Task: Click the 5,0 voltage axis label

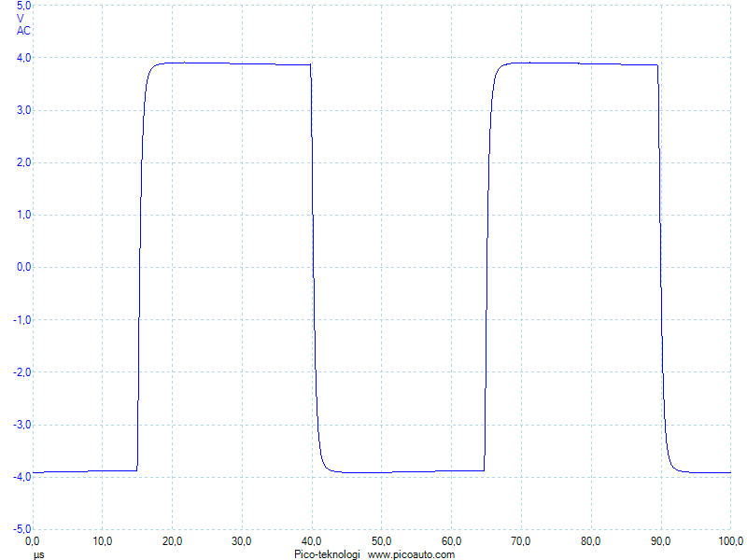Action: [x=23, y=6]
